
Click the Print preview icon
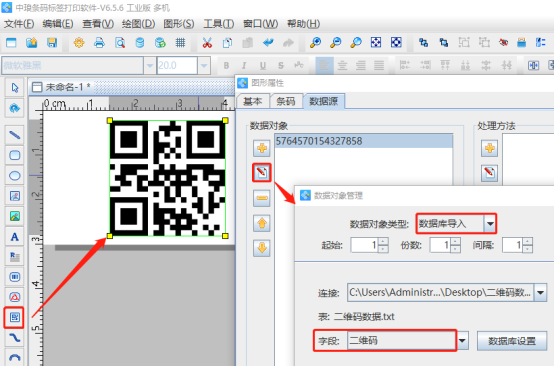pos(120,43)
